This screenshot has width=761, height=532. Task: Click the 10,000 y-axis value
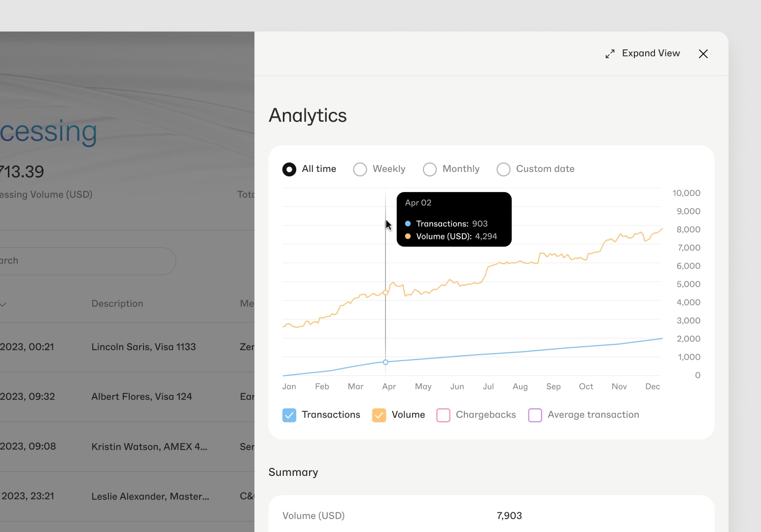[686, 193]
